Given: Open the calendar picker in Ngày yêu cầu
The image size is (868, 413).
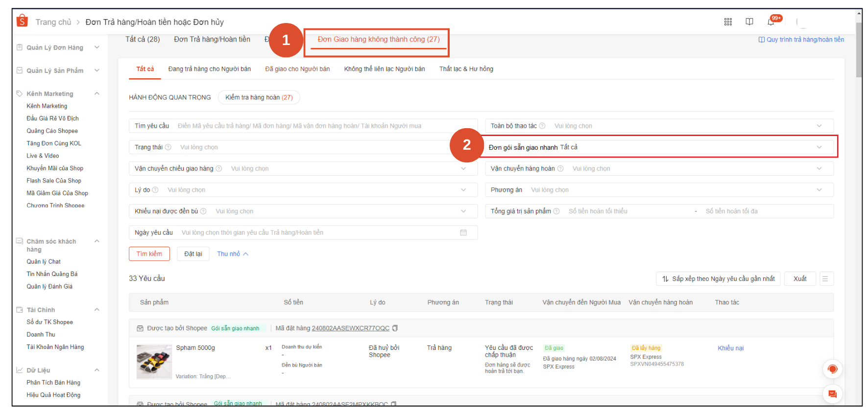Looking at the screenshot, I should tap(463, 233).
